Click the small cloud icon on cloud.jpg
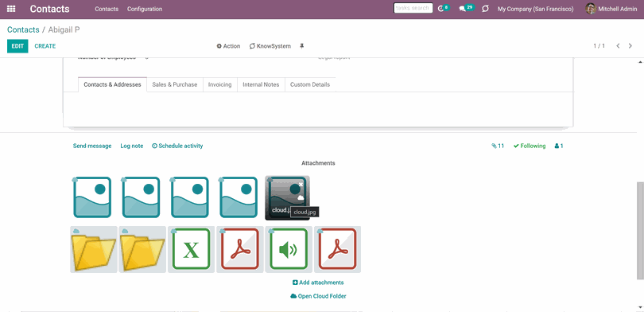 (301, 197)
